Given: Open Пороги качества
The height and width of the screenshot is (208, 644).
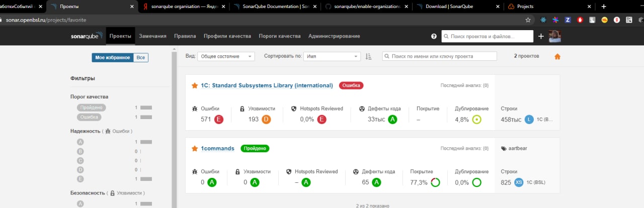Looking at the screenshot, I should (x=280, y=36).
